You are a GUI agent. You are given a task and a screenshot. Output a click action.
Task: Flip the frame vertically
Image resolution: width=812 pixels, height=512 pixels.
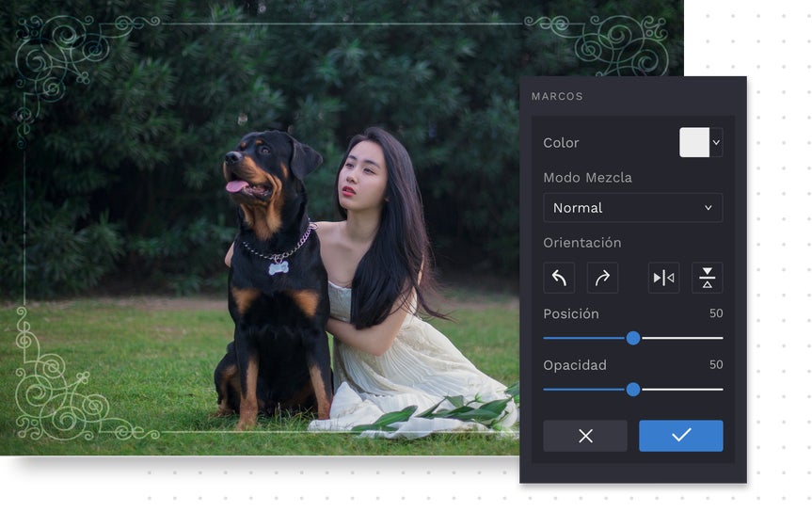[x=707, y=278]
